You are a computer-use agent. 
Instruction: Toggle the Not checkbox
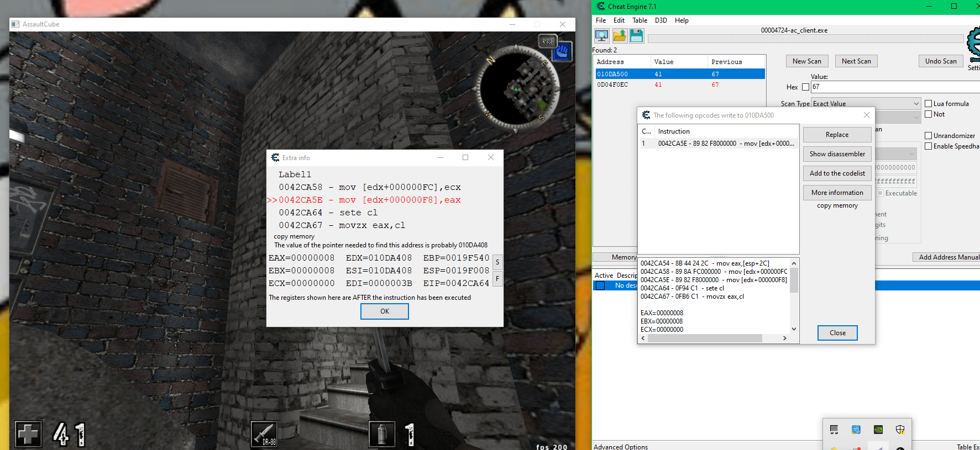click(929, 114)
